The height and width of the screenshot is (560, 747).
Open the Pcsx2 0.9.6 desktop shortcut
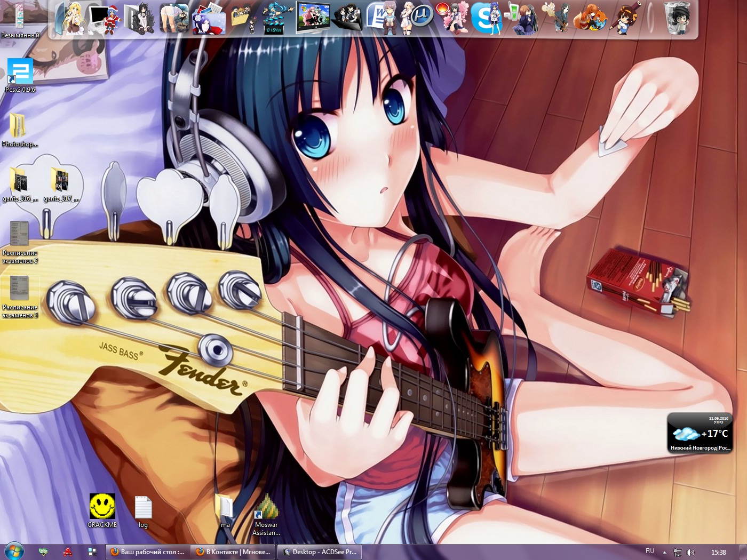[20, 75]
